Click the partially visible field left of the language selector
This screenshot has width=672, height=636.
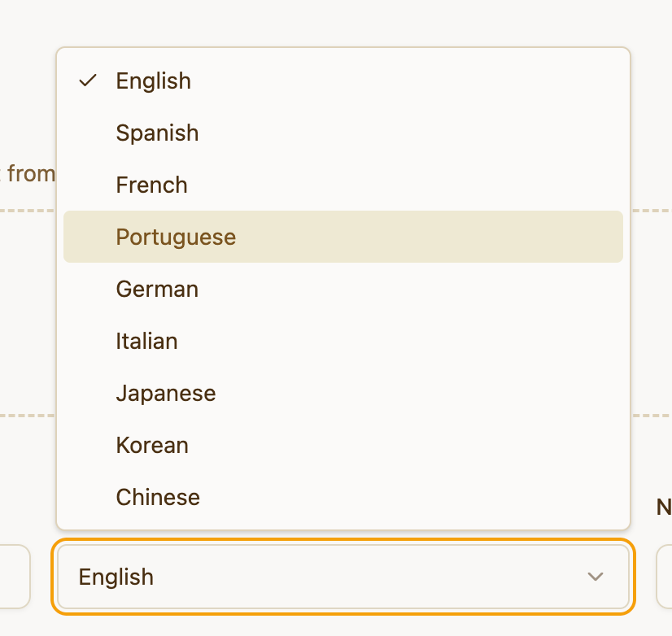15,577
